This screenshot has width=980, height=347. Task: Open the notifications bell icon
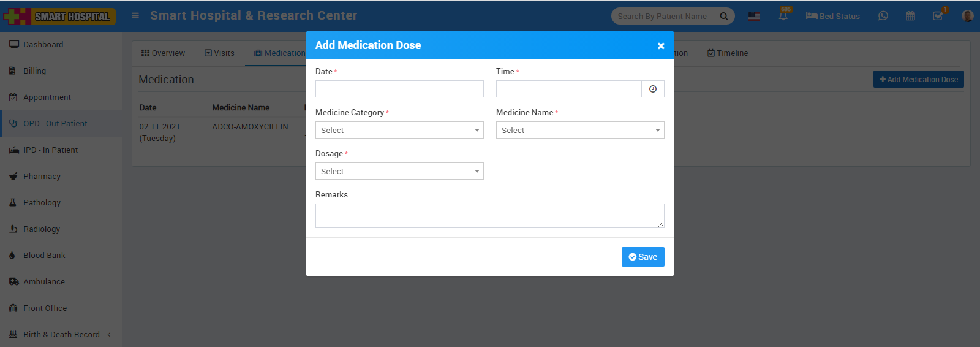[x=783, y=16]
